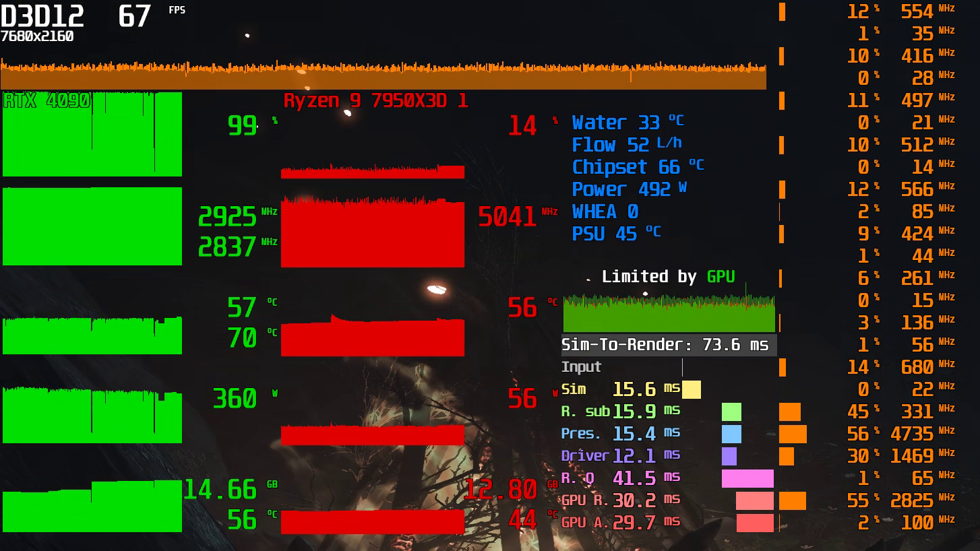Click the 7680x2160 resolution text
Viewport: 980px width, 551px height.
[x=37, y=36]
